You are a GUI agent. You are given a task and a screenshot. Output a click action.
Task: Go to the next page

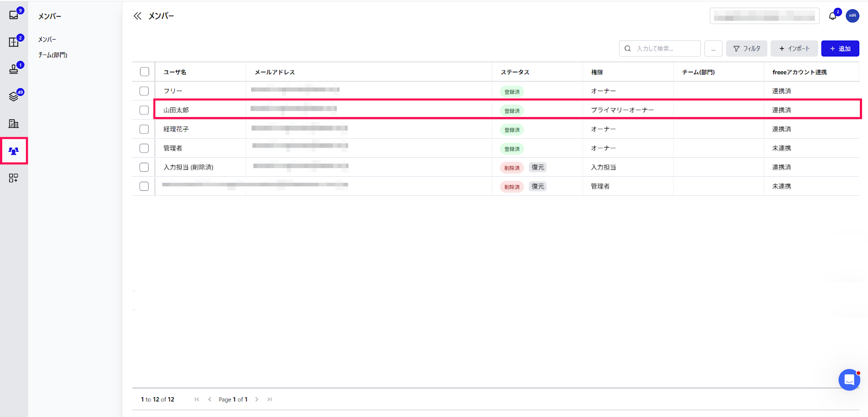pyautogui.click(x=257, y=400)
